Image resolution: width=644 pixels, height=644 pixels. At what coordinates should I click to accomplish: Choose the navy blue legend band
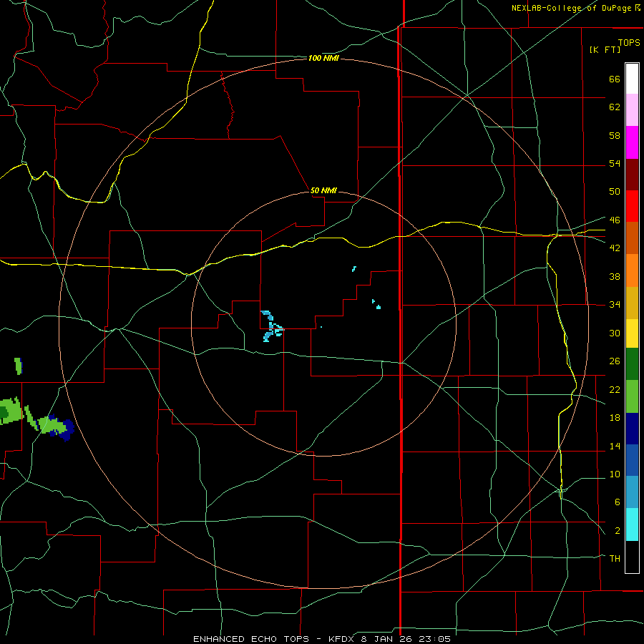click(632, 429)
